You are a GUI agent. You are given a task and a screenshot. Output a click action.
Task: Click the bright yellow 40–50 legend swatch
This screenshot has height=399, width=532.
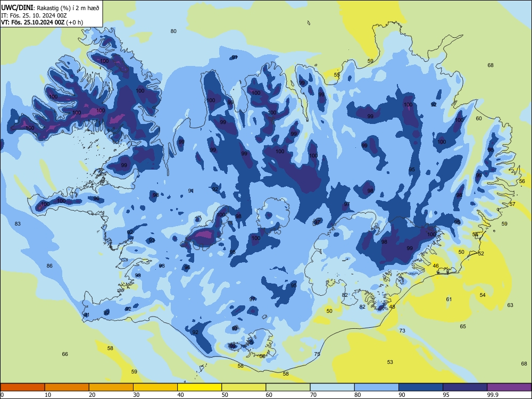199,387
